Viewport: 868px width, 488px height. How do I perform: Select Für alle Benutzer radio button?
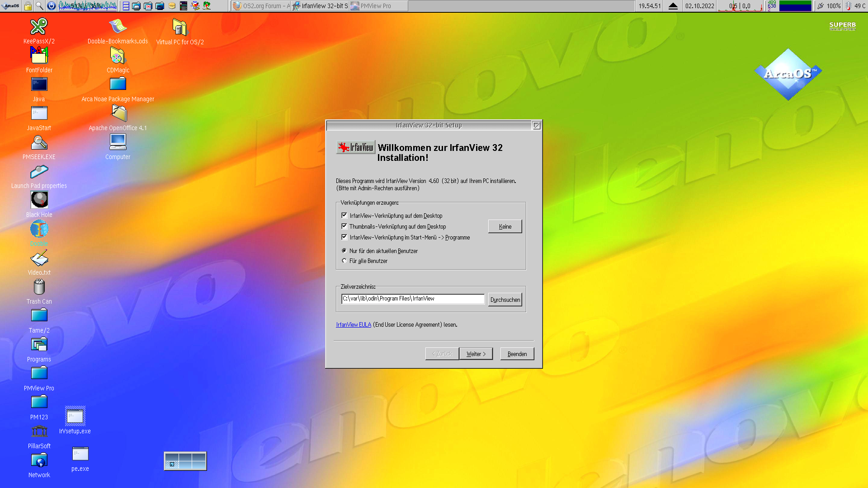[x=344, y=261]
